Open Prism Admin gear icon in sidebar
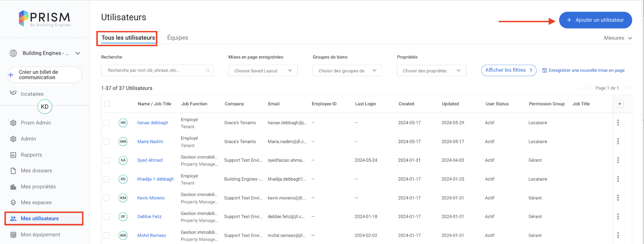Screen dimensions: 644x244 tap(13, 123)
